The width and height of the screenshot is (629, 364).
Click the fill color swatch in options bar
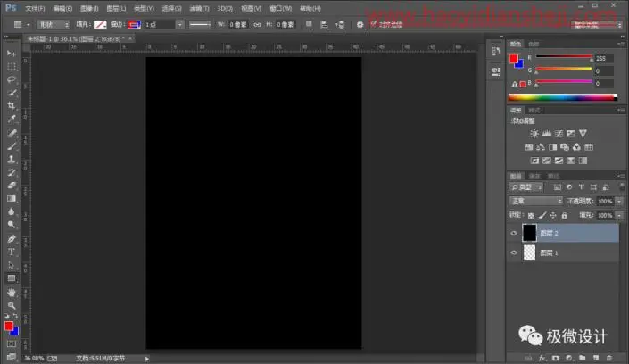click(x=100, y=25)
